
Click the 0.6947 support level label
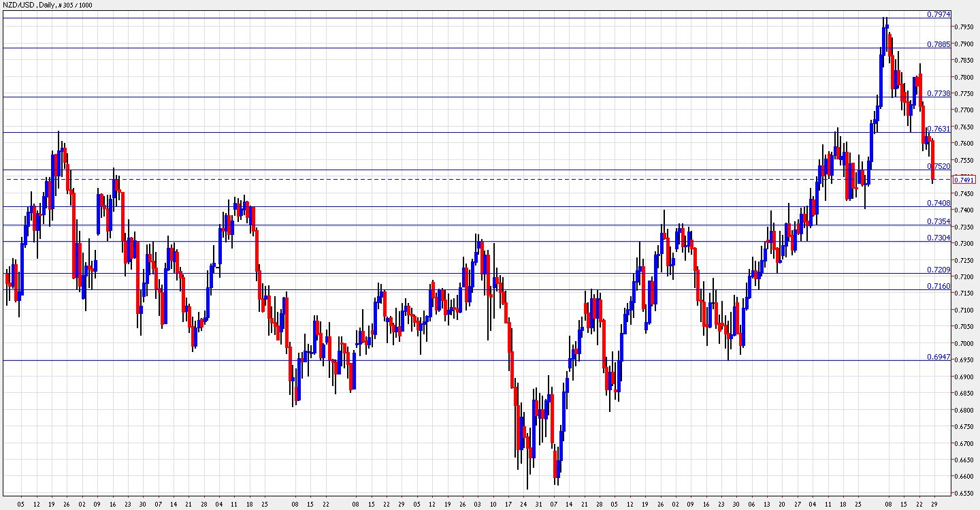(x=938, y=357)
